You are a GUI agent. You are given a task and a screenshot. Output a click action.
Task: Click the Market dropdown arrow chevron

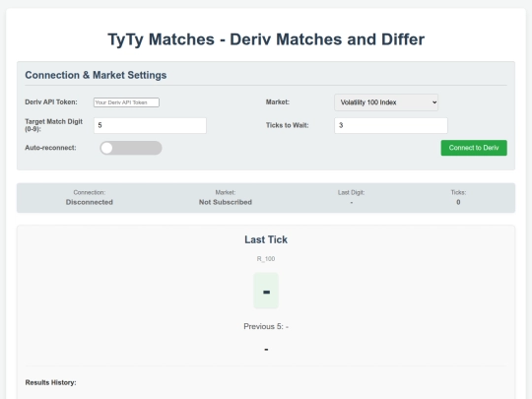[x=433, y=102]
